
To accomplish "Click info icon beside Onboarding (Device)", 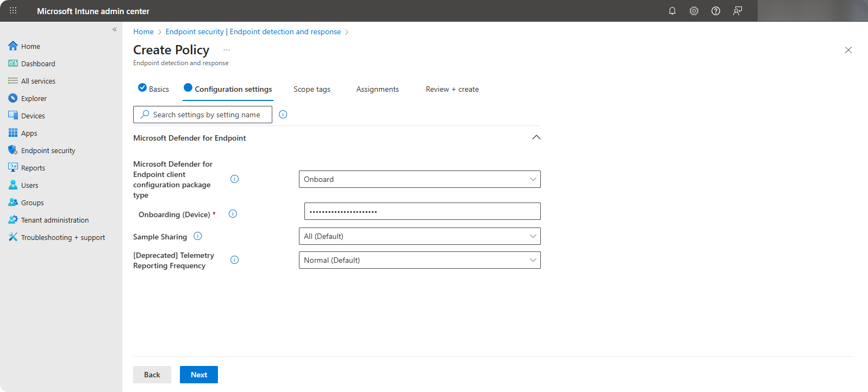I will pyautogui.click(x=233, y=214).
